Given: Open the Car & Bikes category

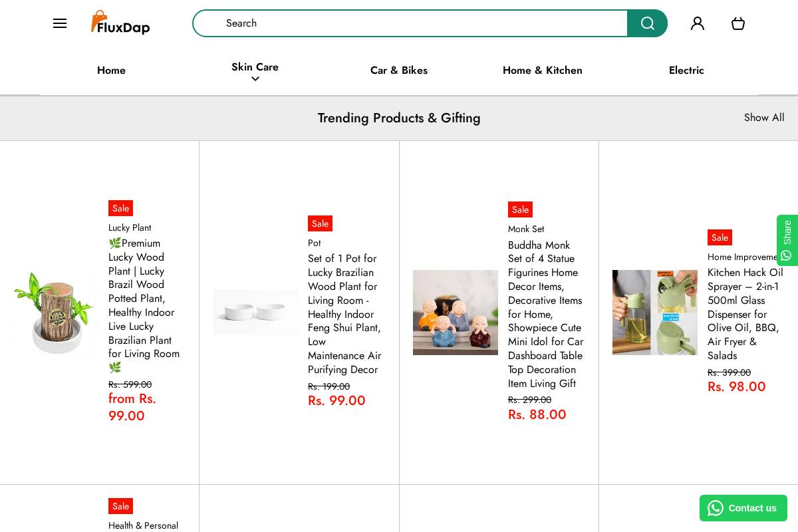Looking at the screenshot, I should [399, 70].
